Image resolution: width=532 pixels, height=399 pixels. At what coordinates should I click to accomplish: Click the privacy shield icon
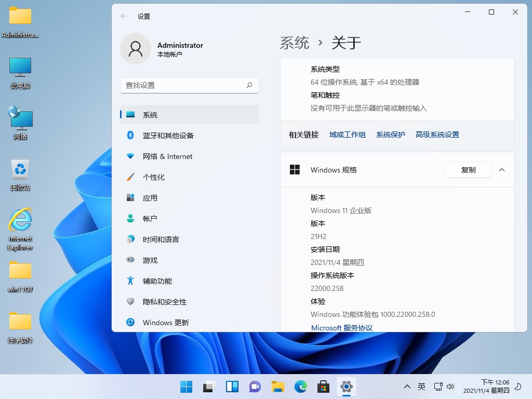click(130, 301)
